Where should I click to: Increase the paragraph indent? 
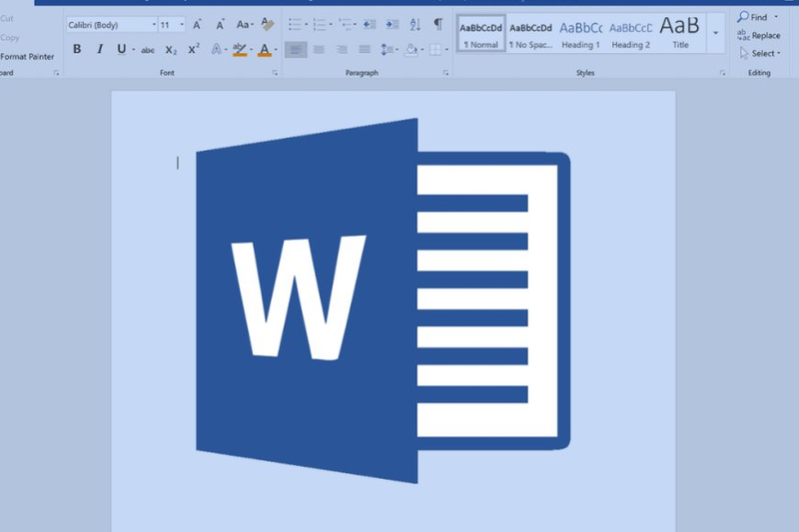[x=393, y=24]
